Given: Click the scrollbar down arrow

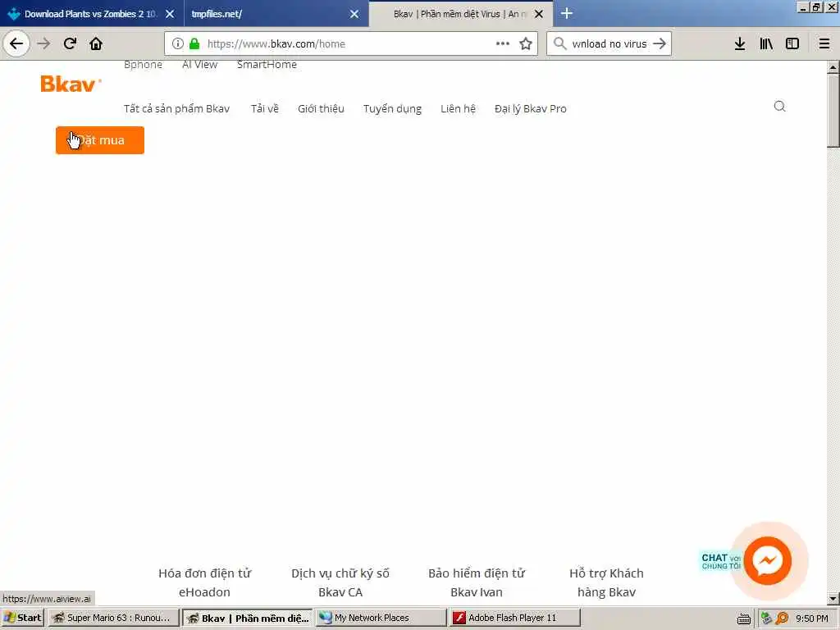Looking at the screenshot, I should pyautogui.click(x=833, y=598).
